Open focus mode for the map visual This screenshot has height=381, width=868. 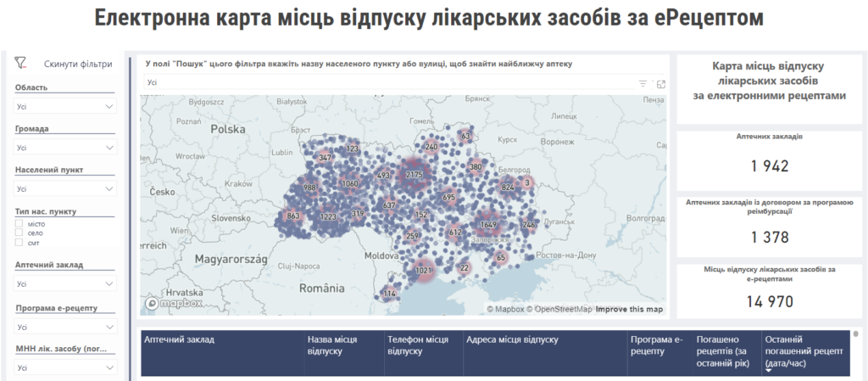click(660, 84)
